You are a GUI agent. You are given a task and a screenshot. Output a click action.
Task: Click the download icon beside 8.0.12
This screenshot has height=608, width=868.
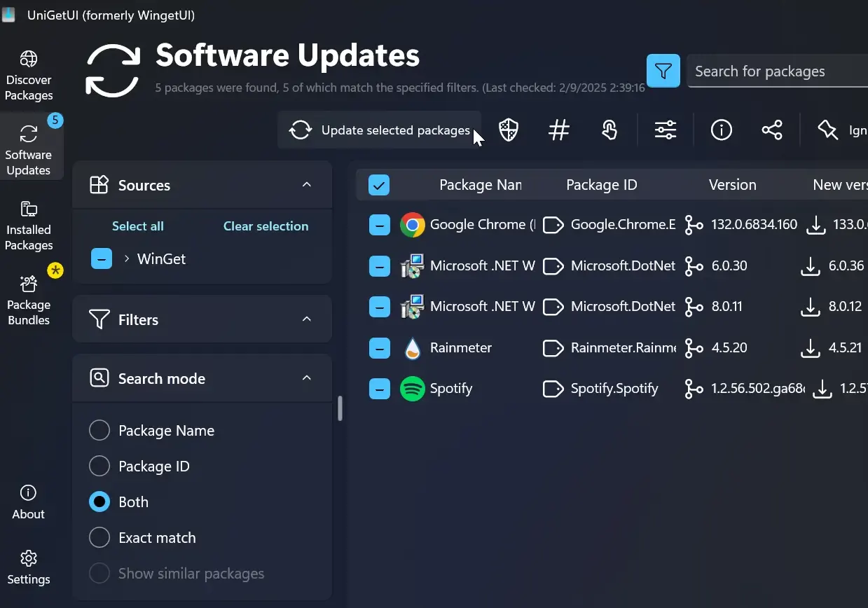[811, 307]
